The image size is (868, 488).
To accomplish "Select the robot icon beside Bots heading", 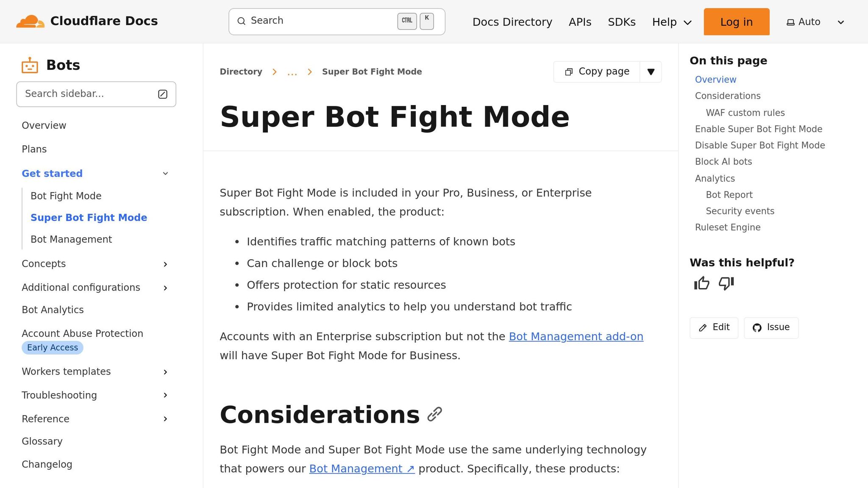I will 30,65.
